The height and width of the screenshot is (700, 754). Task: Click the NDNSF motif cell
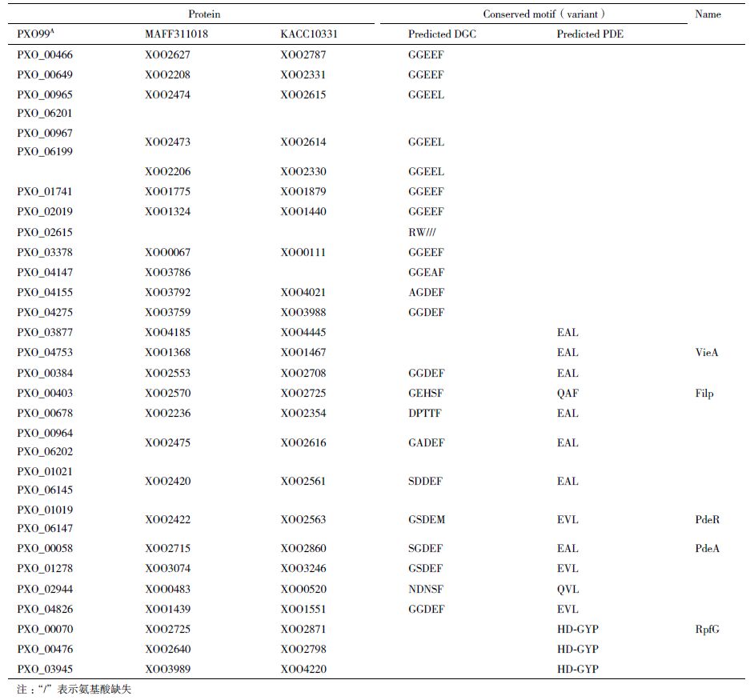click(426, 589)
